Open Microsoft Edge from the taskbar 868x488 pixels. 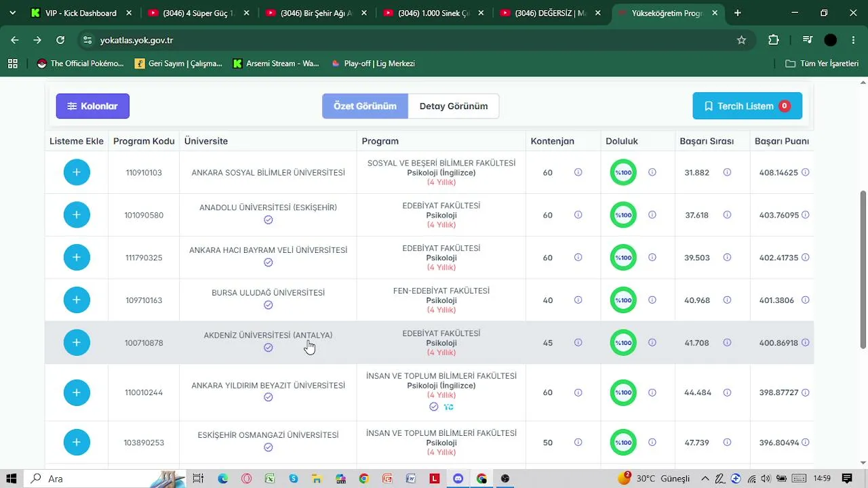[223, 479]
